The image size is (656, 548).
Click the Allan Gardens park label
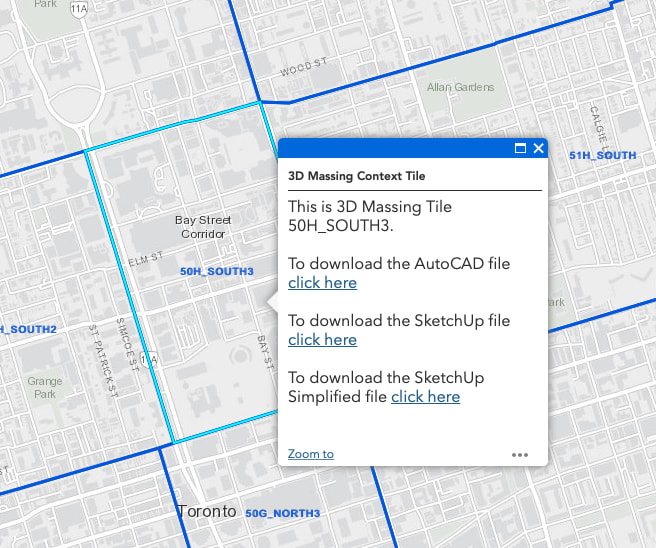click(x=460, y=87)
